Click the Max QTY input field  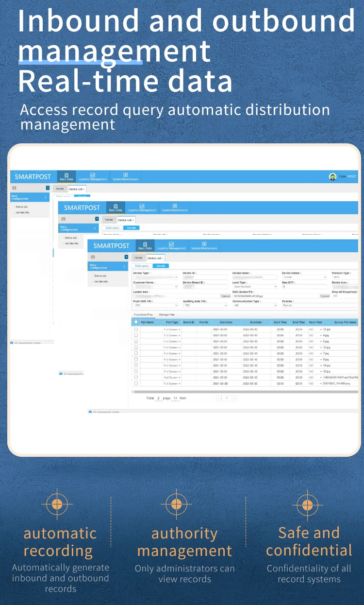pyautogui.click(x=305, y=287)
